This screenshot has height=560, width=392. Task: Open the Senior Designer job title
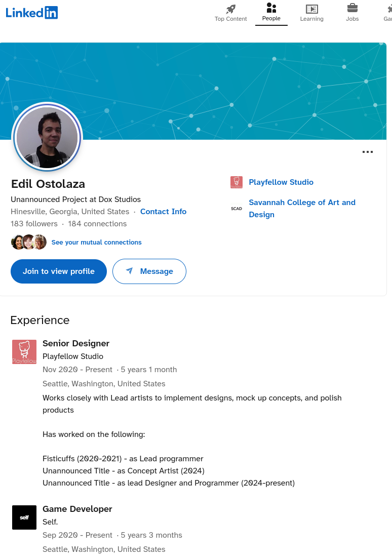pos(76,343)
